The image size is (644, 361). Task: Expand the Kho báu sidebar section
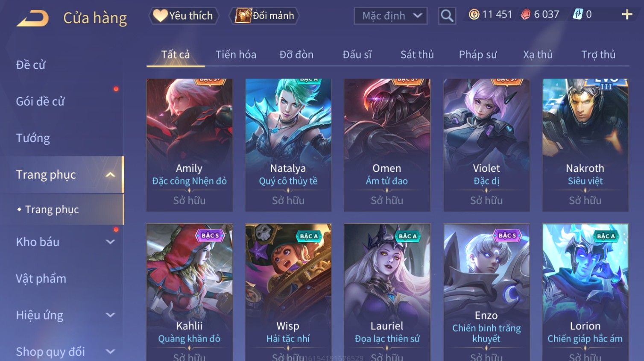pos(110,242)
